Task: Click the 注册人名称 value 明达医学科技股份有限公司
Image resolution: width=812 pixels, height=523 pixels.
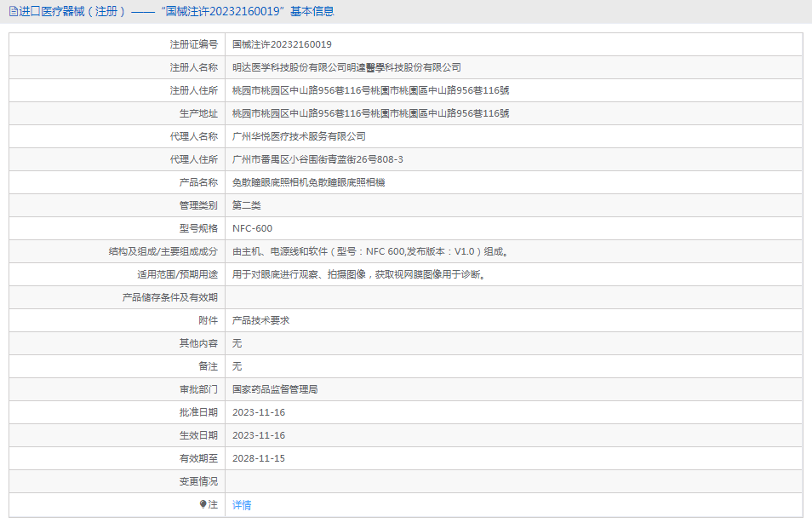Action: 346,67
